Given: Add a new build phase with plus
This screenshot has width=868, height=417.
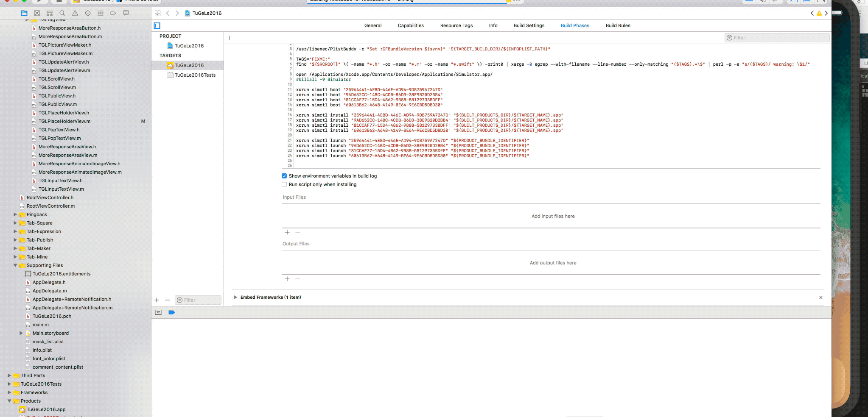Looking at the screenshot, I should [x=230, y=38].
